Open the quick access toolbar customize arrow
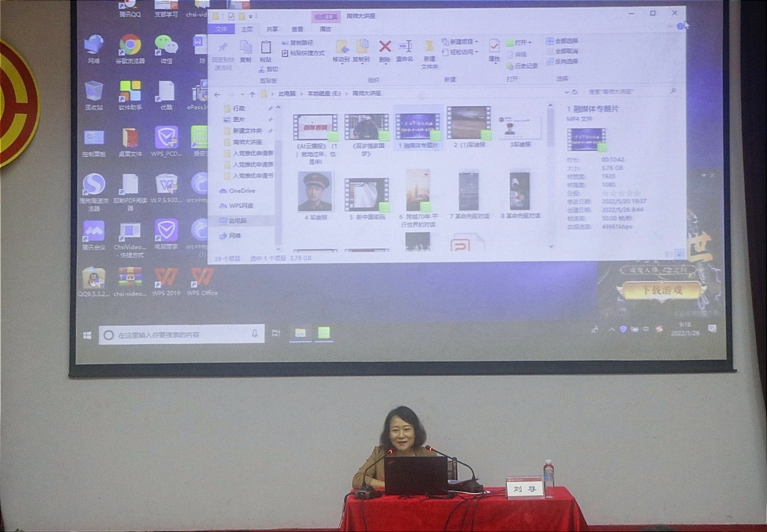This screenshot has width=767, height=532. click(x=250, y=17)
